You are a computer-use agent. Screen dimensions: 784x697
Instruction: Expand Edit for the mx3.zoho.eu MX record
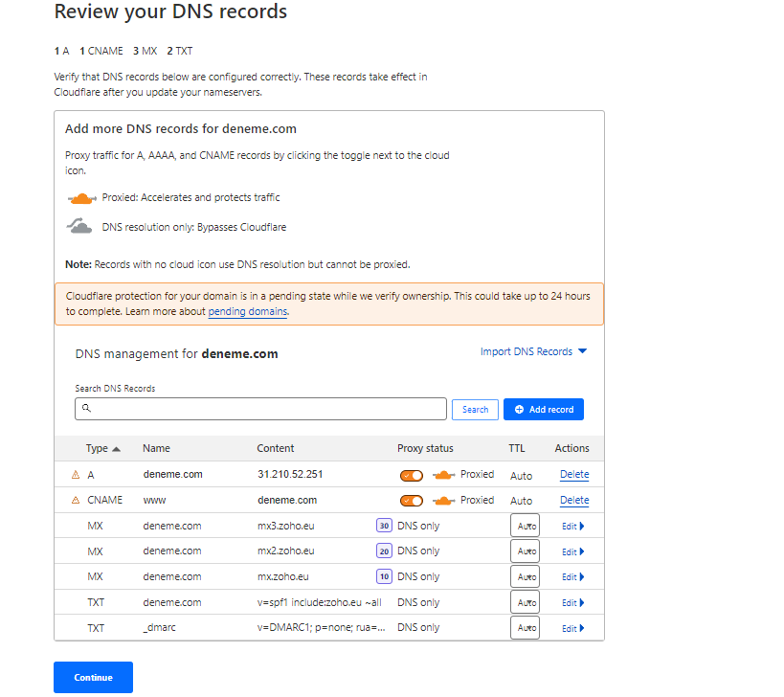click(x=573, y=527)
